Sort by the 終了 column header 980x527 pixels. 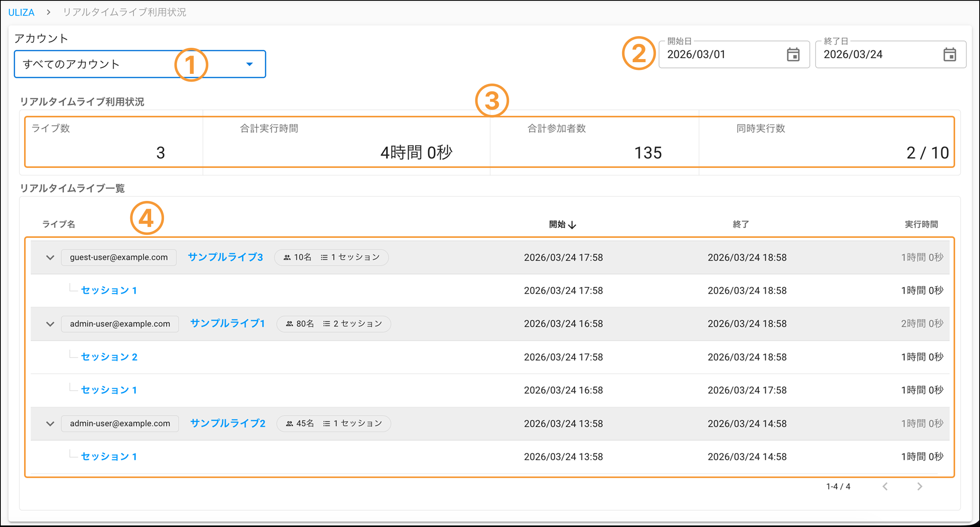point(741,224)
